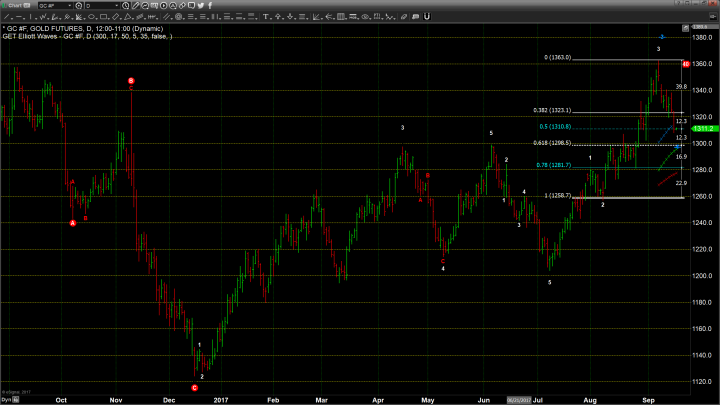
Task: Share chart via Twitter icon
Action: click(201, 6)
